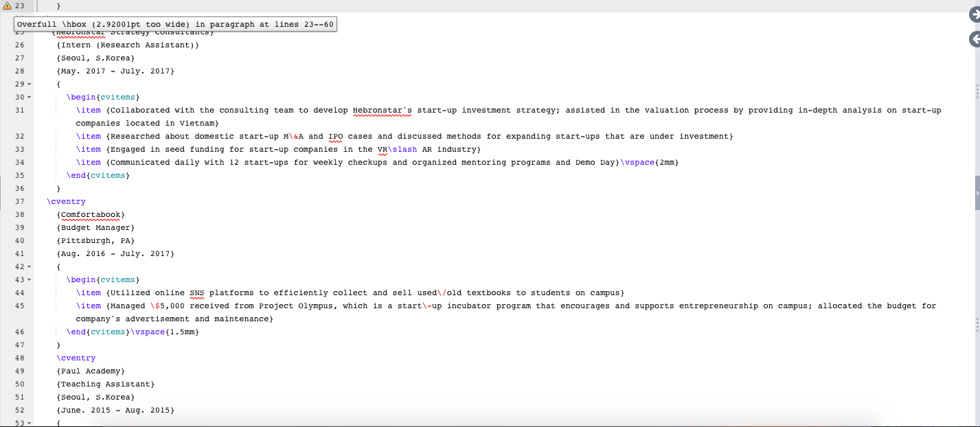
Task: Click the 'Overfull \hbox' warning tooltip
Action: coord(175,24)
